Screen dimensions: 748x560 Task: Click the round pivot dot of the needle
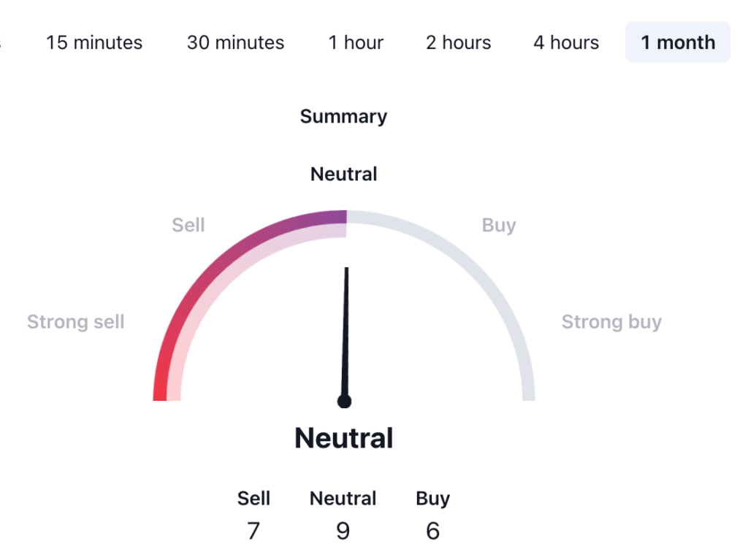[x=344, y=401]
